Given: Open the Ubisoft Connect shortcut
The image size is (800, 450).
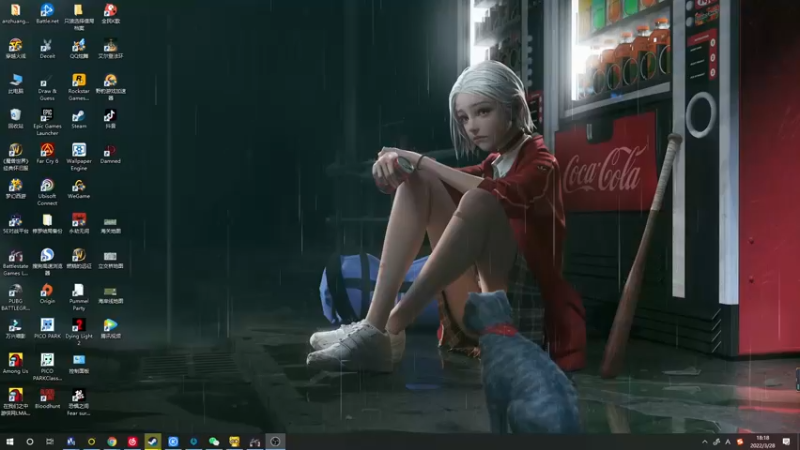Looking at the screenshot, I should pyautogui.click(x=47, y=192).
